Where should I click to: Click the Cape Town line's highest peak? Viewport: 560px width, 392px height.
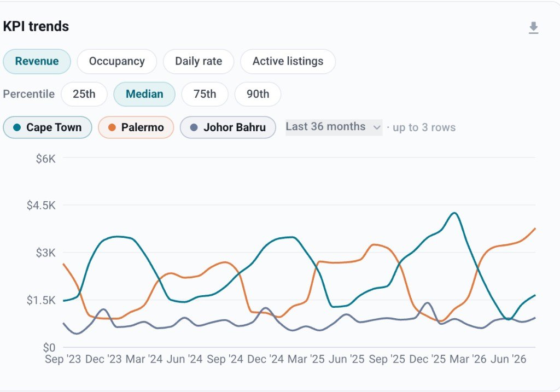pyautogui.click(x=454, y=213)
